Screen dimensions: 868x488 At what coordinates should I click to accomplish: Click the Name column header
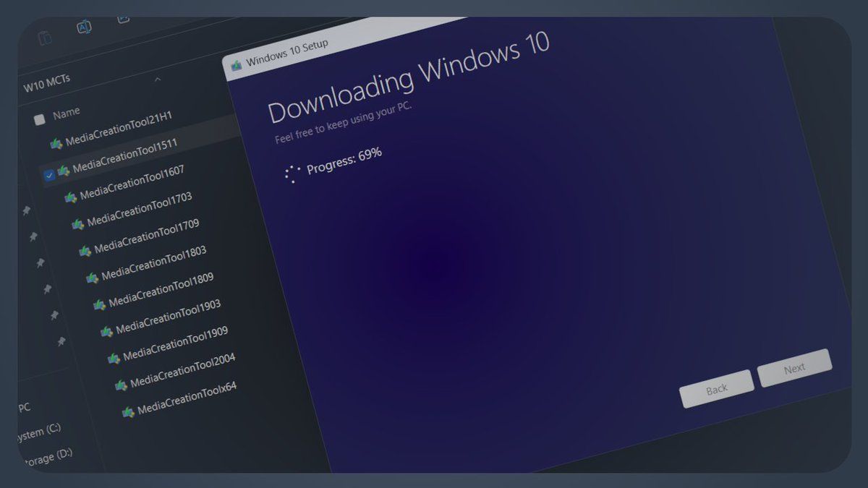(x=67, y=114)
